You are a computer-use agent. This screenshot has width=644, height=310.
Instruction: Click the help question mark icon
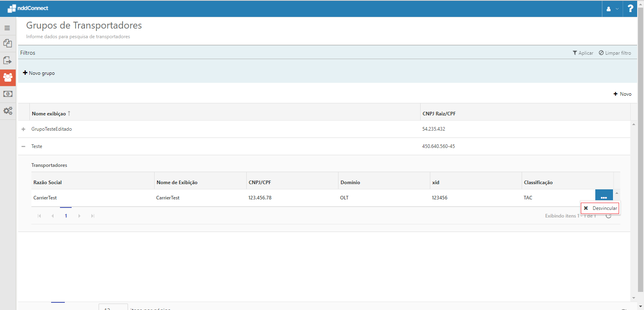point(630,8)
